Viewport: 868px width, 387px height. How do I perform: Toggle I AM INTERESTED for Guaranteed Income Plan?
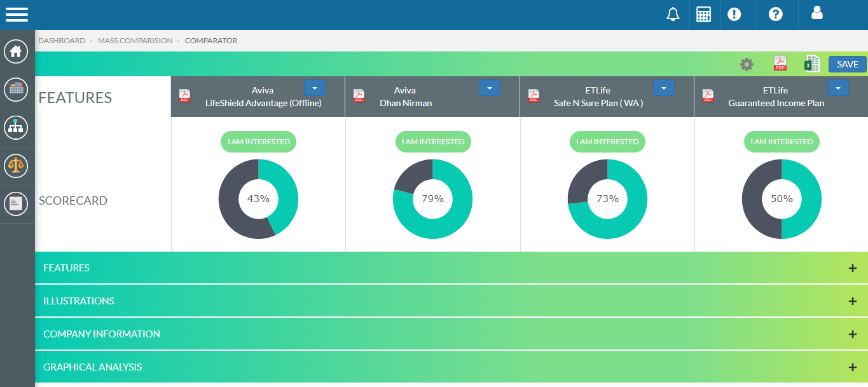(782, 142)
